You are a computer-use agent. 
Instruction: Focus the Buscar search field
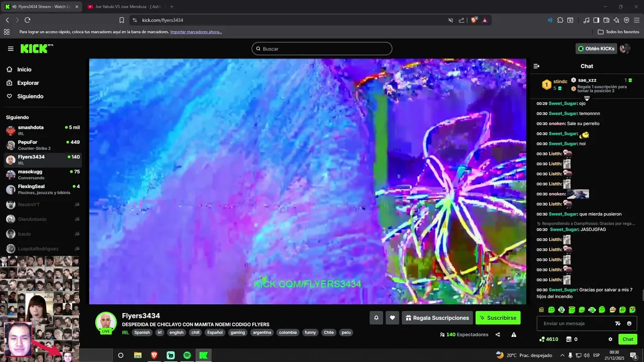click(x=322, y=49)
